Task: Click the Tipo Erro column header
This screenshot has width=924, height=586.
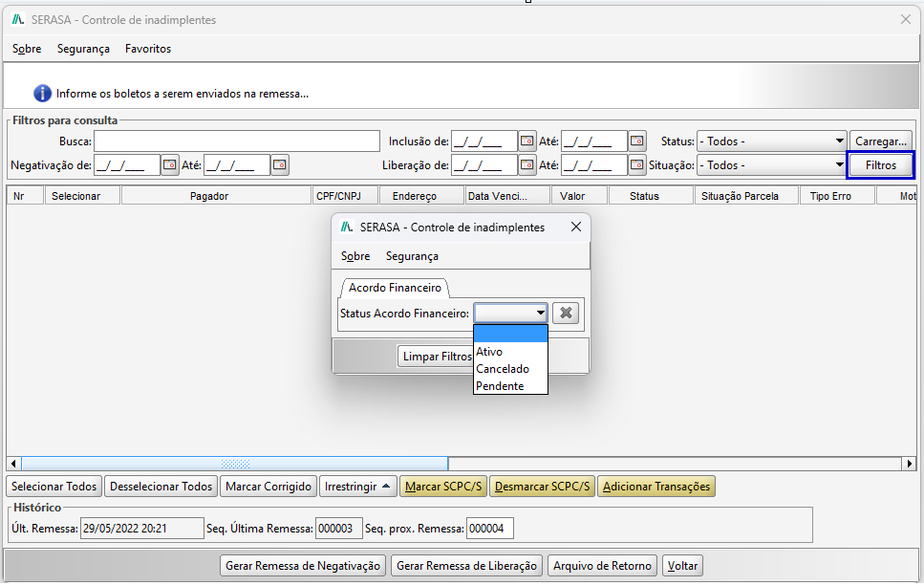Action: (837, 196)
